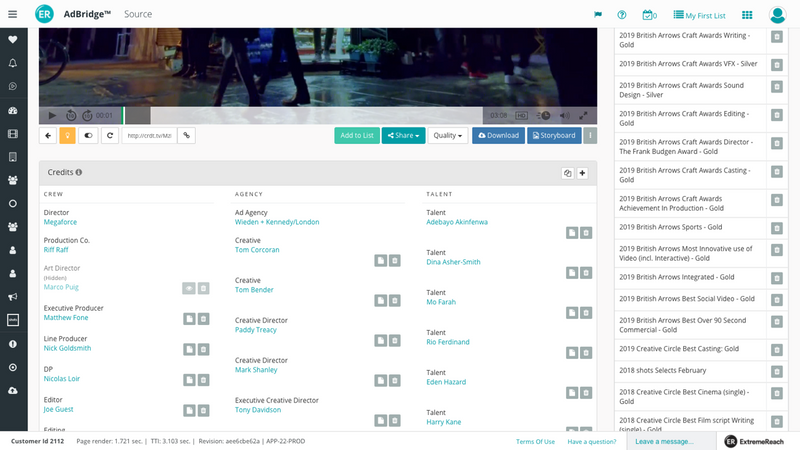Open Terms Of Use link

click(x=535, y=441)
